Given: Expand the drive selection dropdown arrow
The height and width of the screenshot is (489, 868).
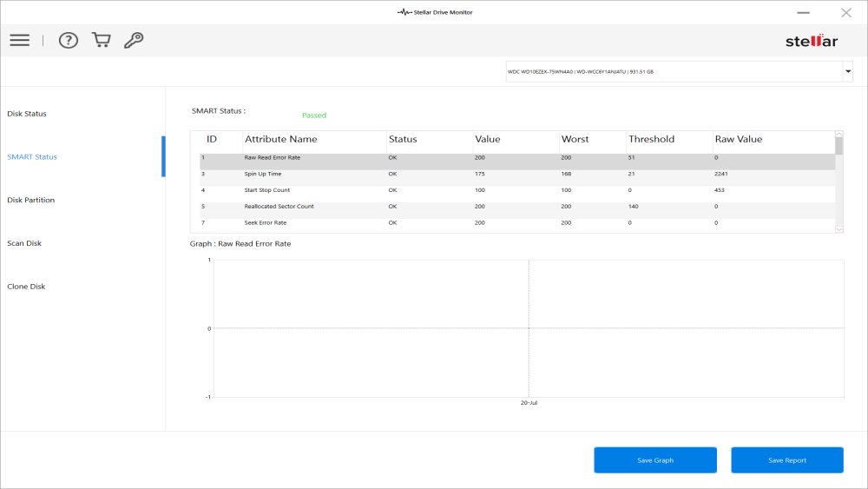Looking at the screenshot, I should click(847, 71).
